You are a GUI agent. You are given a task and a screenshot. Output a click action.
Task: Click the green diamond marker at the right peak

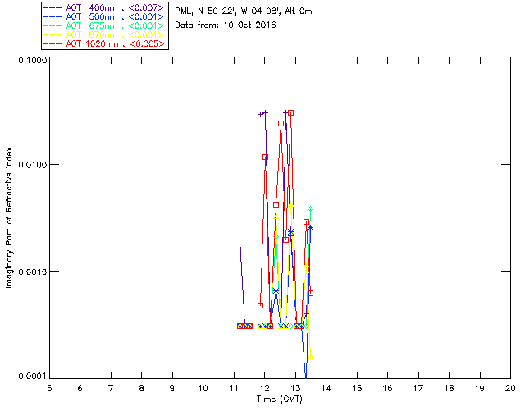tap(310, 208)
